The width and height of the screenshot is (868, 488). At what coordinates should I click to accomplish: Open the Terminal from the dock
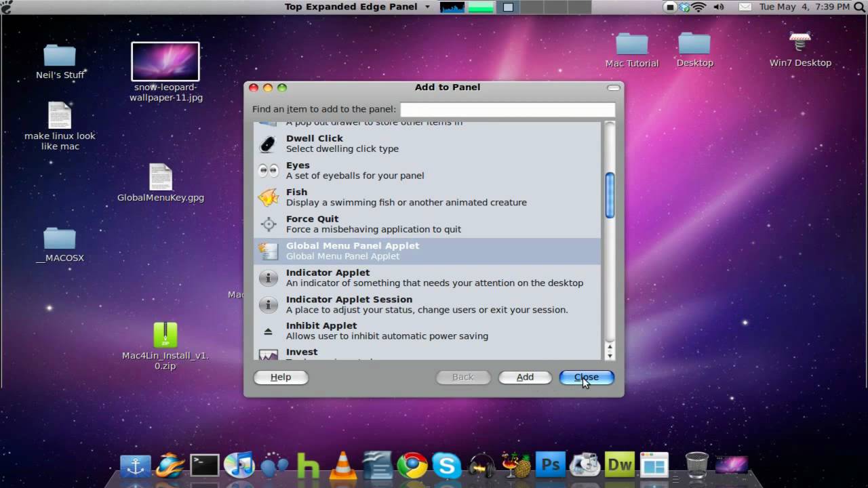(204, 465)
